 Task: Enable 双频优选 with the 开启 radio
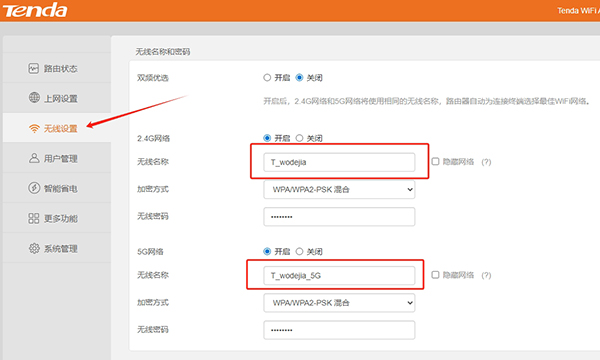coord(267,78)
